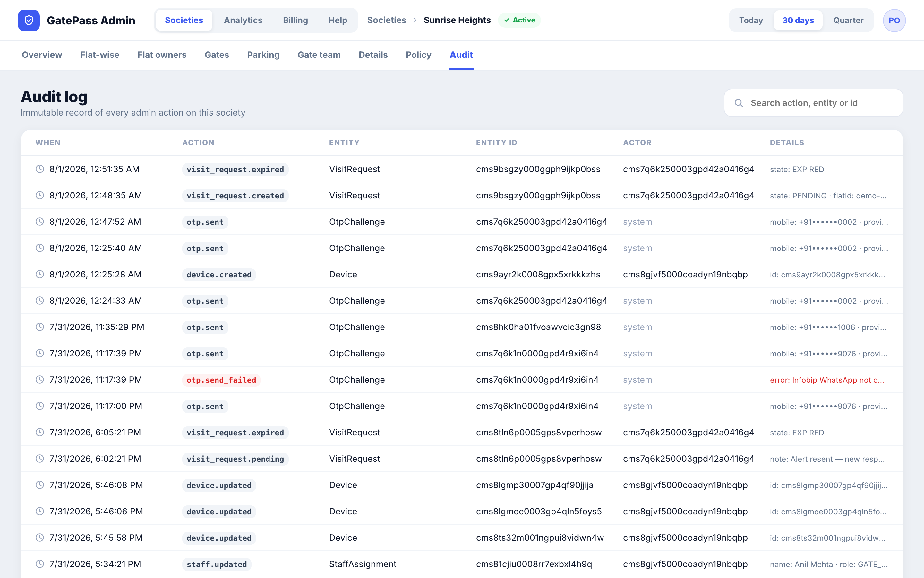The height and width of the screenshot is (578, 924).
Task: Click the WHEN column header
Action: tap(48, 143)
